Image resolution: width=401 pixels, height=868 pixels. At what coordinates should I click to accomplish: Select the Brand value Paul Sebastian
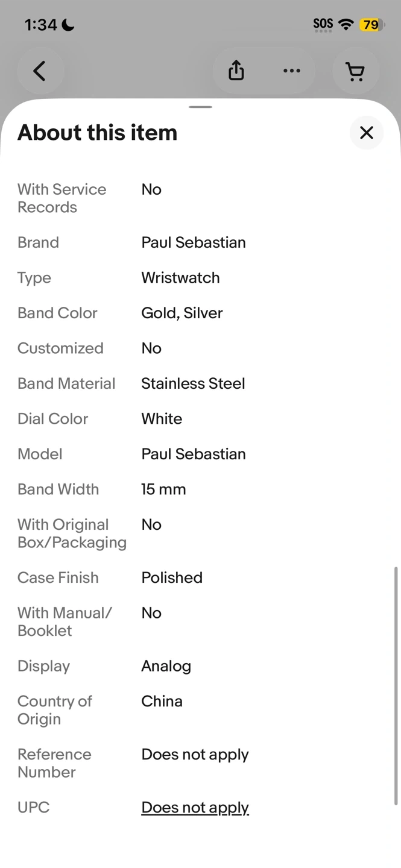194,242
